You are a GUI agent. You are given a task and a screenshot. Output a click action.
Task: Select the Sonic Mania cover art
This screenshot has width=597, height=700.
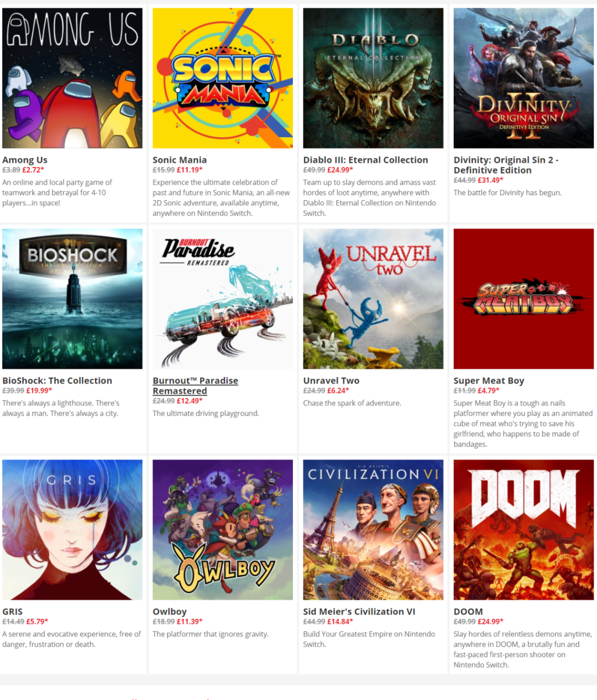pyautogui.click(x=223, y=78)
